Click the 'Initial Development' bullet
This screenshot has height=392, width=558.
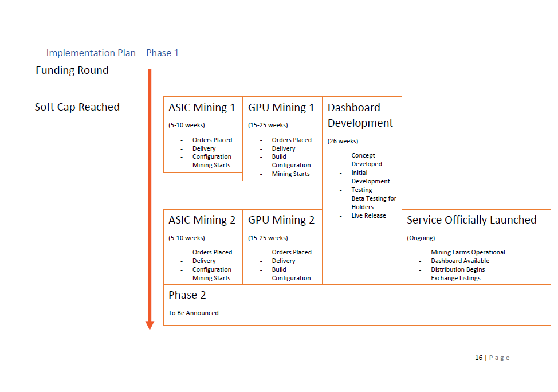(371, 177)
